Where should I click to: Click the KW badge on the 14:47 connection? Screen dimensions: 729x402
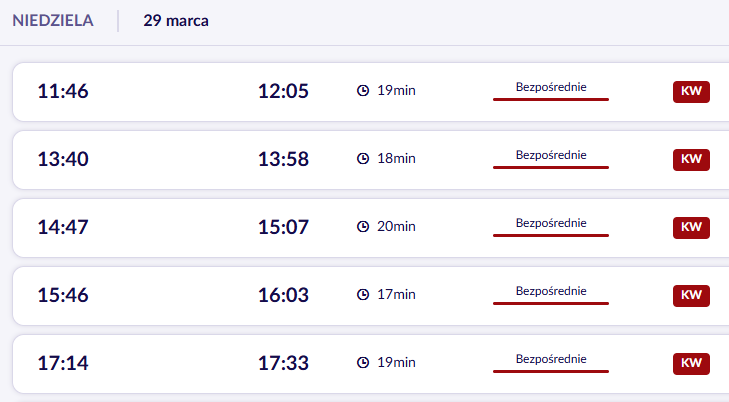point(691,228)
